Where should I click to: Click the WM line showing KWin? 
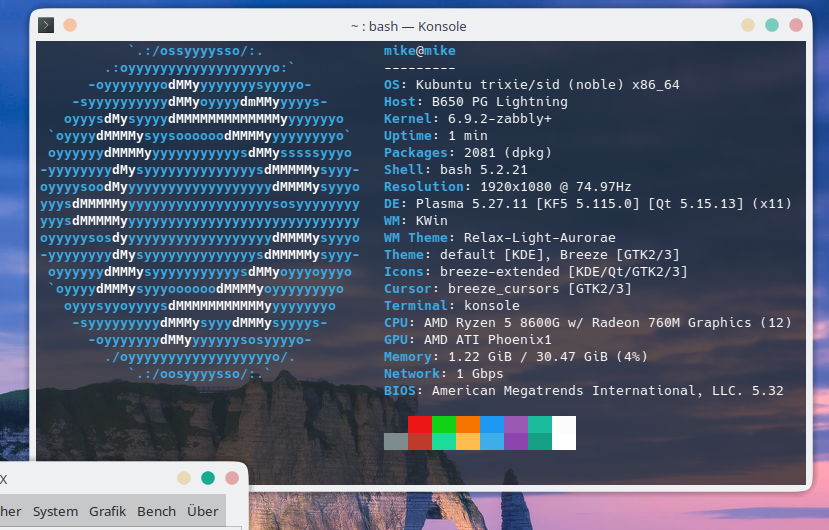point(416,221)
